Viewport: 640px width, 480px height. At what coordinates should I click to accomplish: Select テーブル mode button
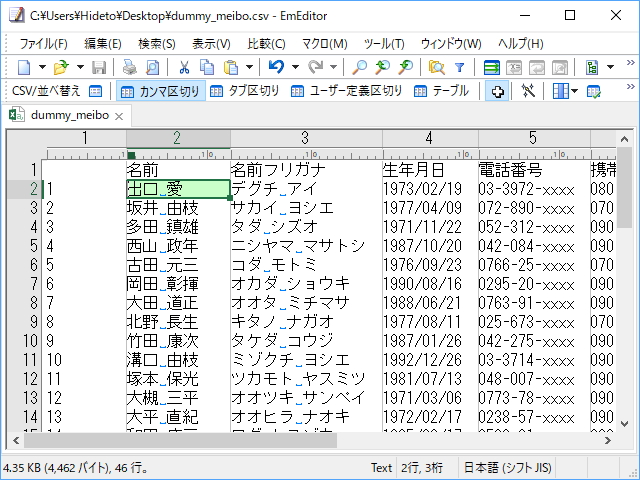[441, 91]
